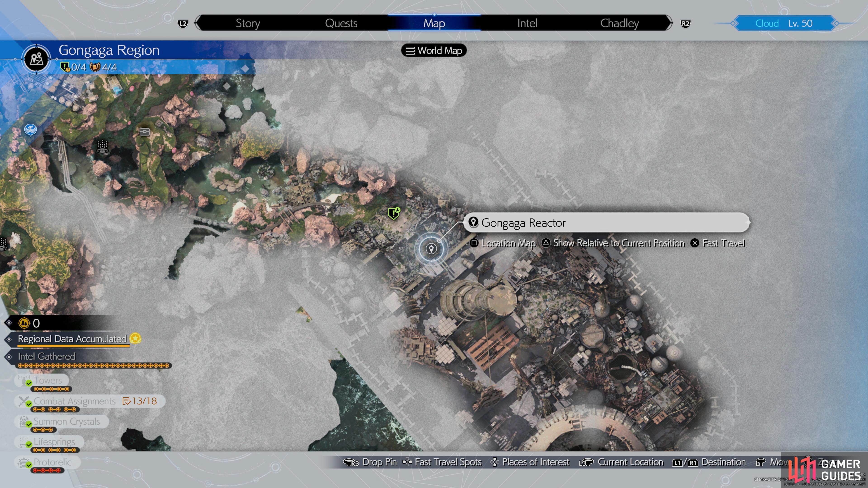Choose Show Relative to Current Position
The image size is (868, 488).
point(613,243)
